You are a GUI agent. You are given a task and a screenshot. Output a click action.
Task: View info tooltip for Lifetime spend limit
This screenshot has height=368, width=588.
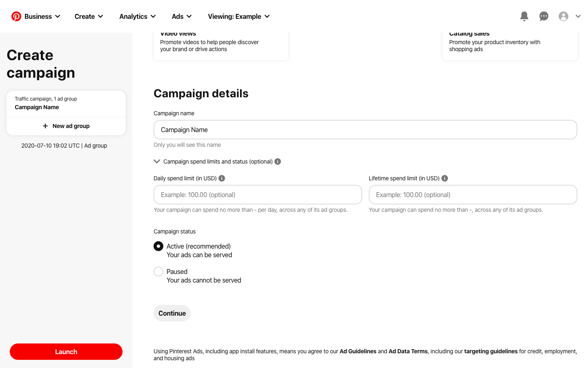tap(445, 178)
